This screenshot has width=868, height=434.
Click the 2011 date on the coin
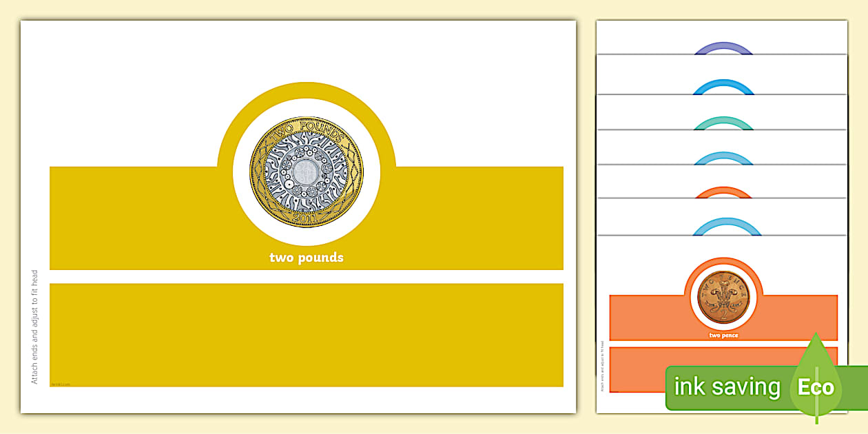pyautogui.click(x=306, y=218)
